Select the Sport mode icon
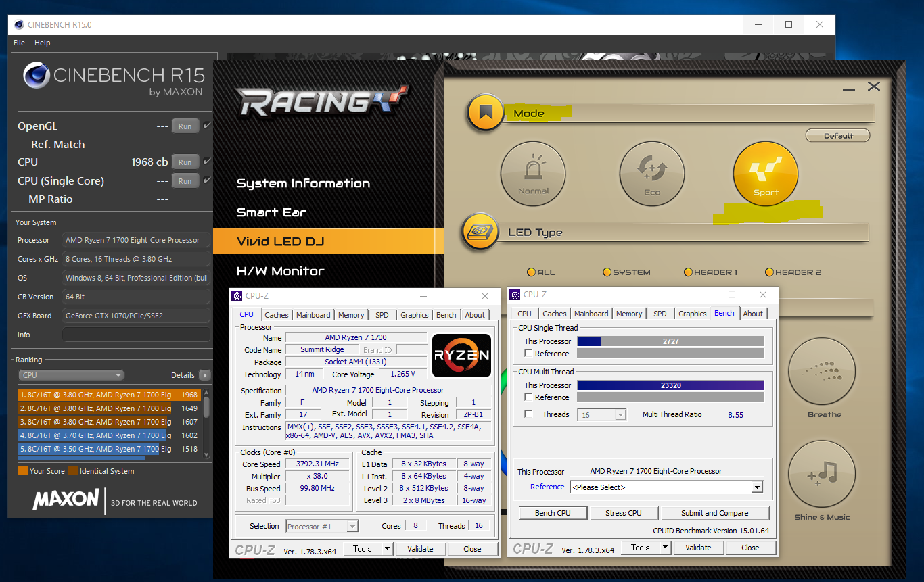 [766, 174]
